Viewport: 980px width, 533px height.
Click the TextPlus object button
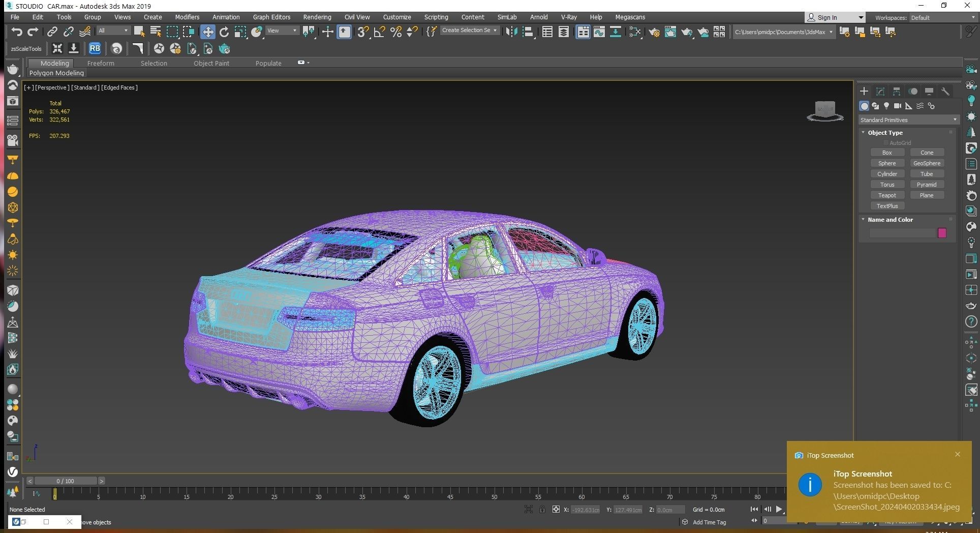(887, 206)
